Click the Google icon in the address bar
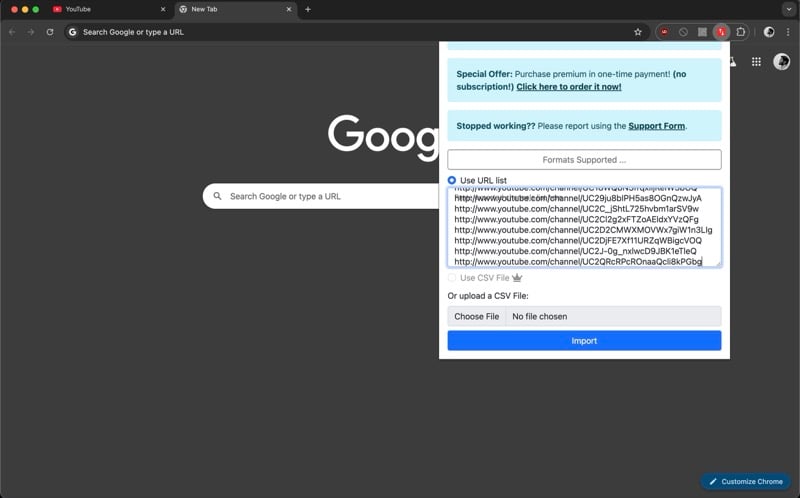Image resolution: width=800 pixels, height=498 pixels. click(72, 32)
